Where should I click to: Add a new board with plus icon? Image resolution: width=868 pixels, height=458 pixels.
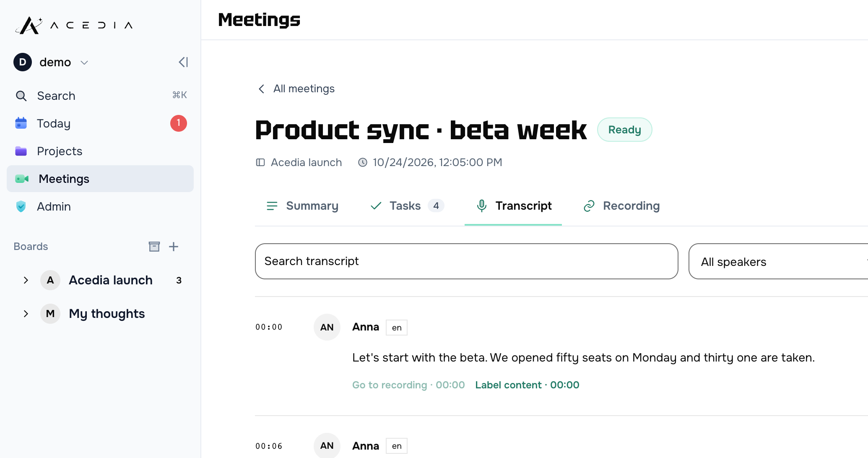point(174,247)
